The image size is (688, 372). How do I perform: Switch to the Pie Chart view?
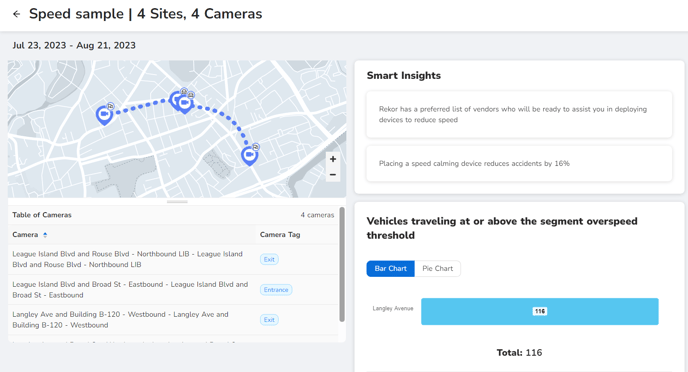tap(437, 268)
